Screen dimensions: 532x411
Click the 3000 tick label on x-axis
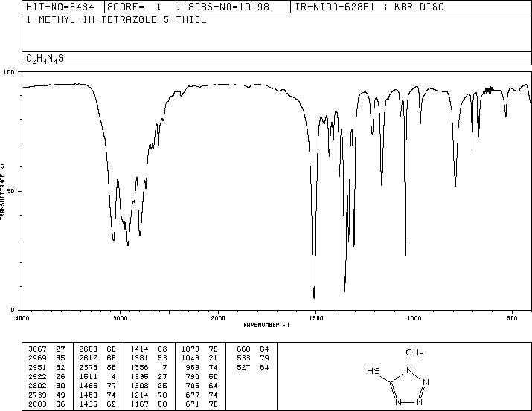click(x=120, y=318)
